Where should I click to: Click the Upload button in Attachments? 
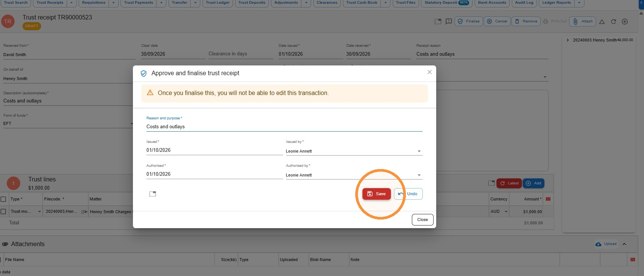[606, 244]
